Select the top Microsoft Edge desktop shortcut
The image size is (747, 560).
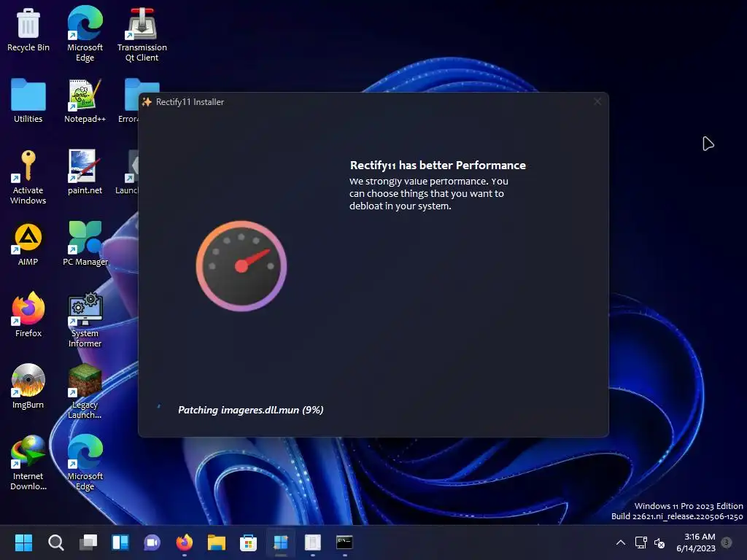[85, 34]
